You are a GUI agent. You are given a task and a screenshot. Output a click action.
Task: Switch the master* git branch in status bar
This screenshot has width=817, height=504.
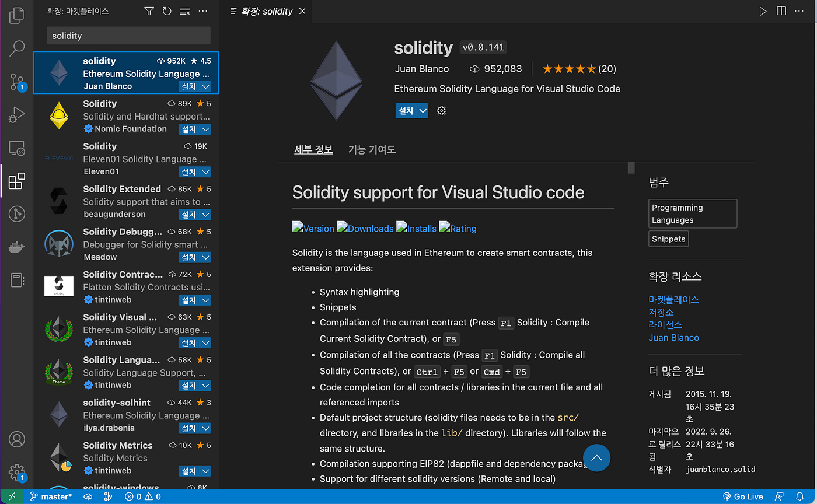51,496
